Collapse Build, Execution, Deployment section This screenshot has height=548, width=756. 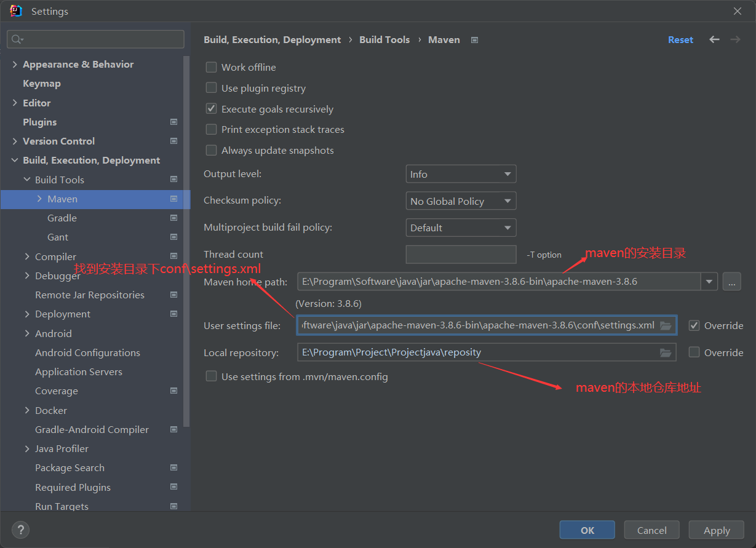click(15, 160)
